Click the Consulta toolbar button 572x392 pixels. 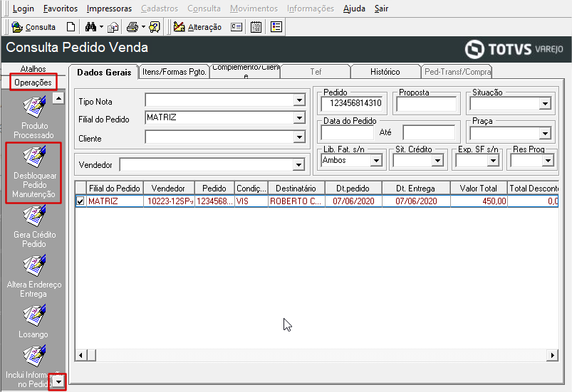(33, 27)
